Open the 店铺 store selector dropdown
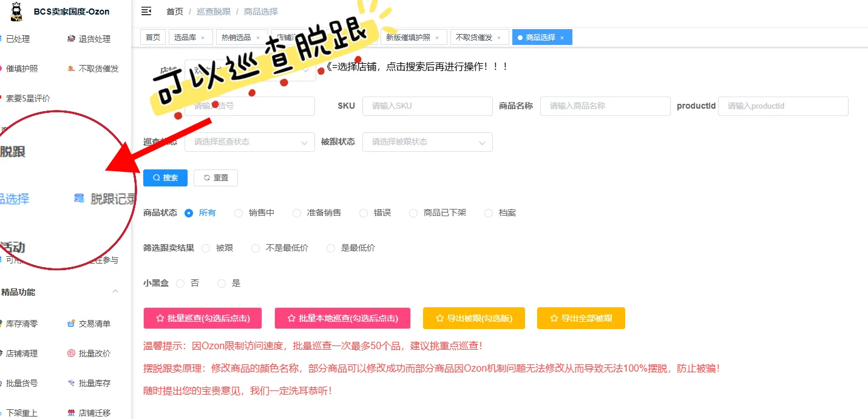 (249, 70)
